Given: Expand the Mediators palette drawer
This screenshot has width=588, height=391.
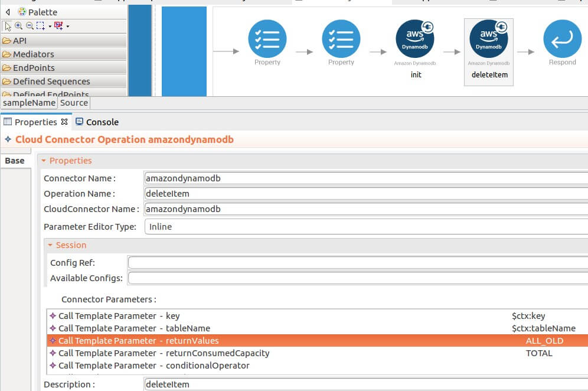Looking at the screenshot, I should tap(64, 54).
